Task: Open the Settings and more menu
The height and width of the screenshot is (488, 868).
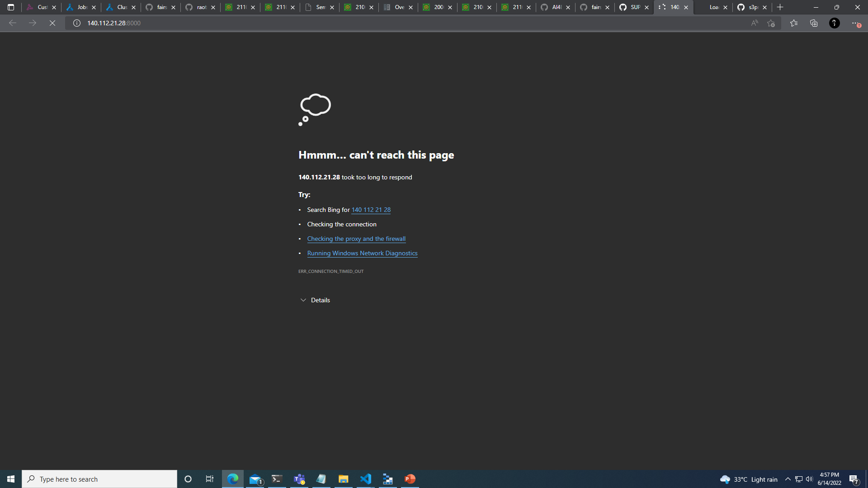Action: tap(855, 23)
